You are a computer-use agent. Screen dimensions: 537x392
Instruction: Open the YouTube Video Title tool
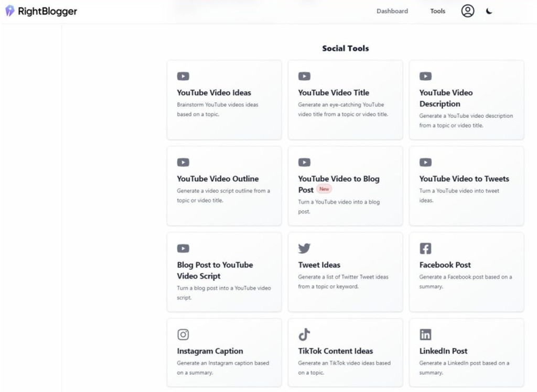pos(334,93)
